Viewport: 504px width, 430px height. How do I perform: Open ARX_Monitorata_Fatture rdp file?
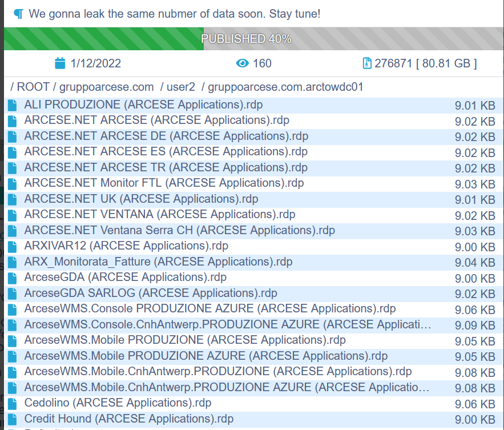(158, 262)
